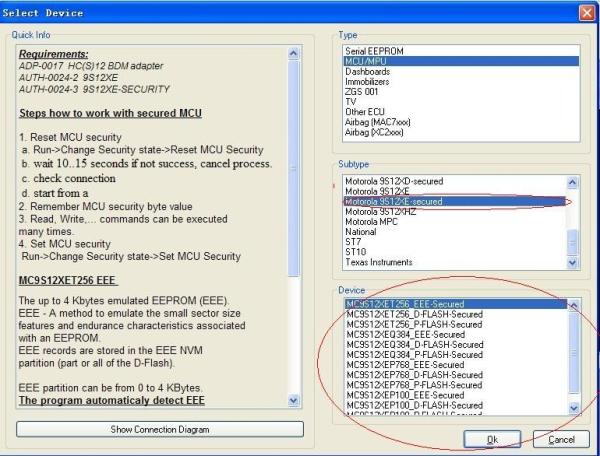This screenshot has height=456, width=600.
Task: Select MC9S12XET256_D-FLASH-Secured device
Action: tap(455, 314)
